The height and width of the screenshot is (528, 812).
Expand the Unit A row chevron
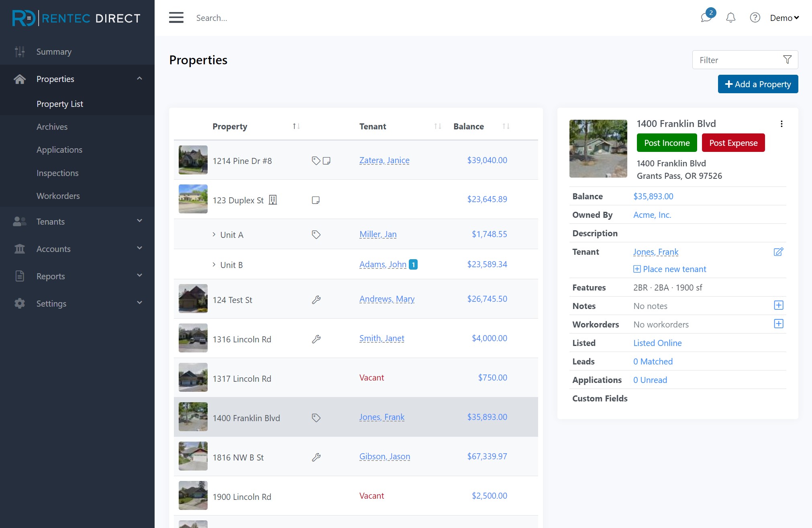coord(214,234)
